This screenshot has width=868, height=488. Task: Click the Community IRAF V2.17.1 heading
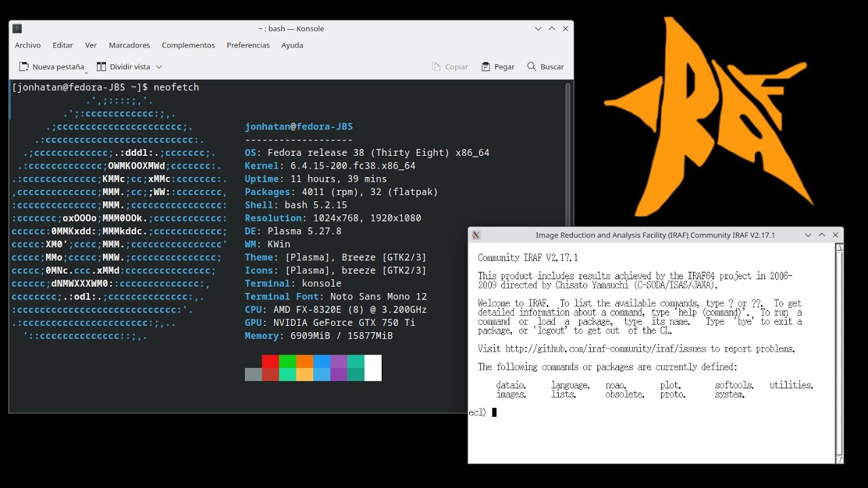[x=528, y=258]
